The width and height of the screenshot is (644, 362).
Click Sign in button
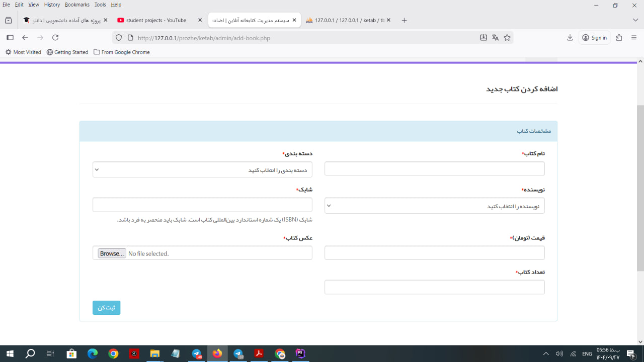[595, 38]
